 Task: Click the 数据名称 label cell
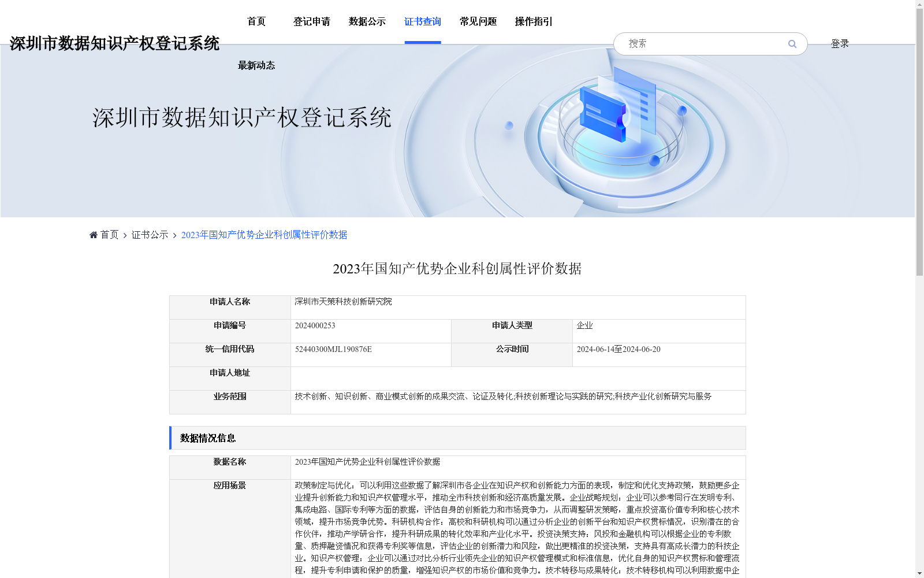coord(230,468)
